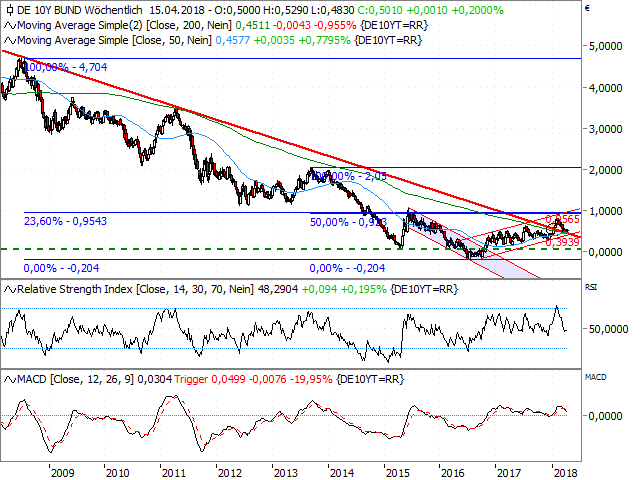
Task: Click the MACD axis label 0,0000
Action: (x=605, y=416)
